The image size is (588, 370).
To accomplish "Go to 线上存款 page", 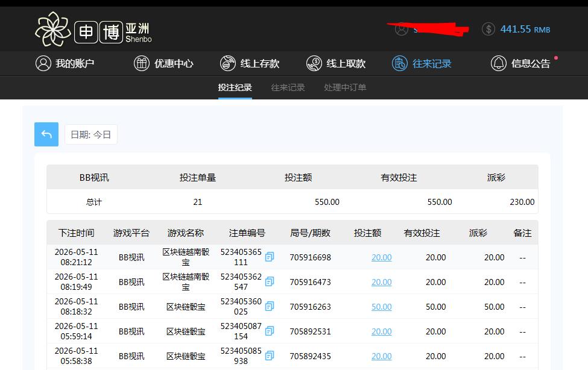I will [250, 63].
